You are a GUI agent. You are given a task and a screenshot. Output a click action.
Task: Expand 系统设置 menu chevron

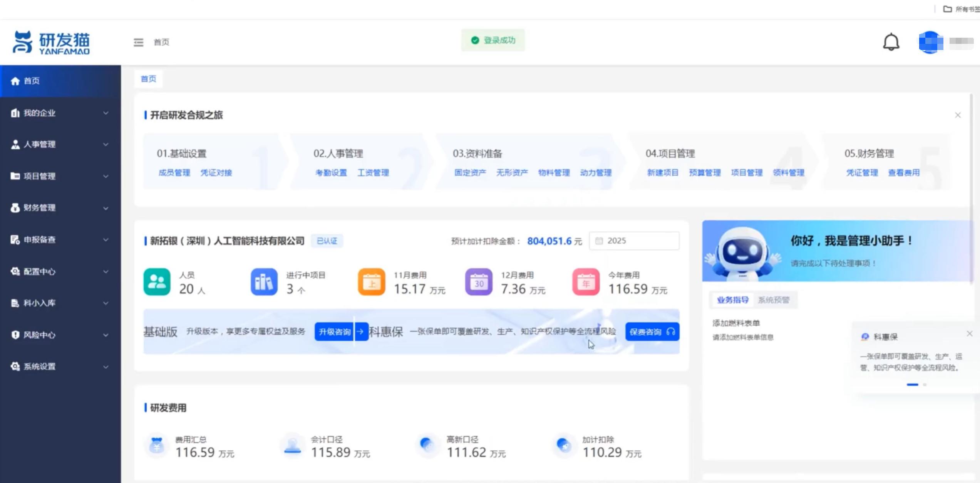point(106,367)
